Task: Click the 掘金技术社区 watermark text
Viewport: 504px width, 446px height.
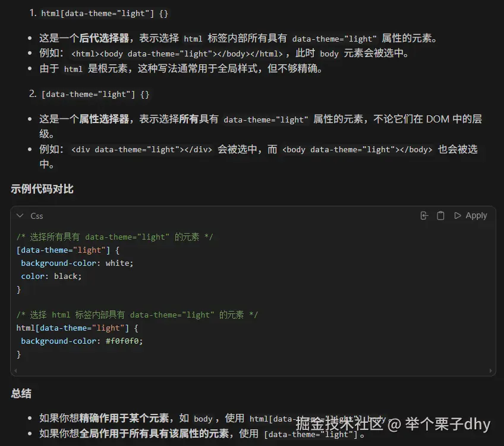Action: [339, 424]
